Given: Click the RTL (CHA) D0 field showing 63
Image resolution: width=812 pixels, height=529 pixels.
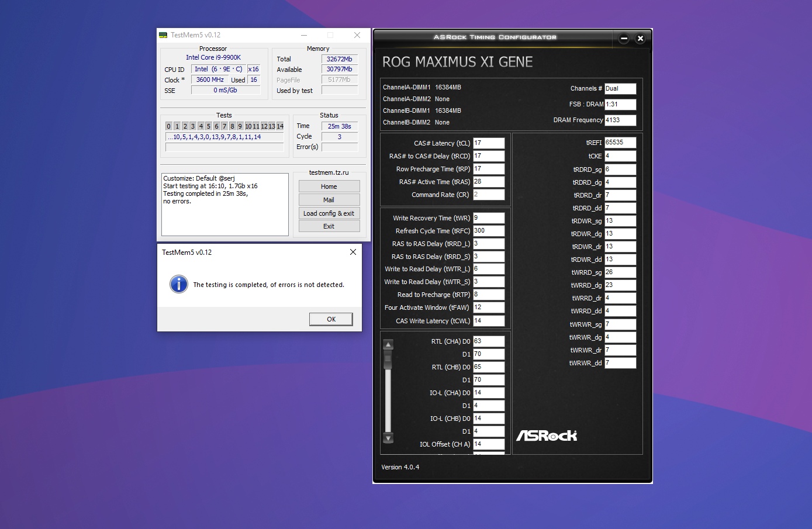Looking at the screenshot, I should tap(489, 341).
